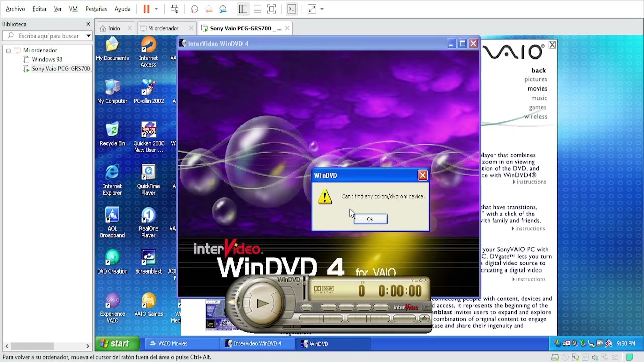Select Sony Vaio PCG-GRS700 in library tree
Viewport: 644px width, 362px height.
pos(56,69)
